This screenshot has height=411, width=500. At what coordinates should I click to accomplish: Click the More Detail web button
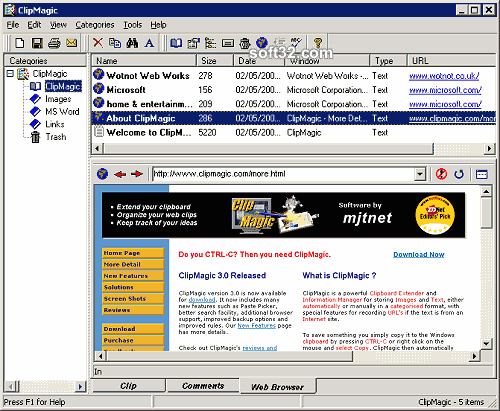(133, 264)
